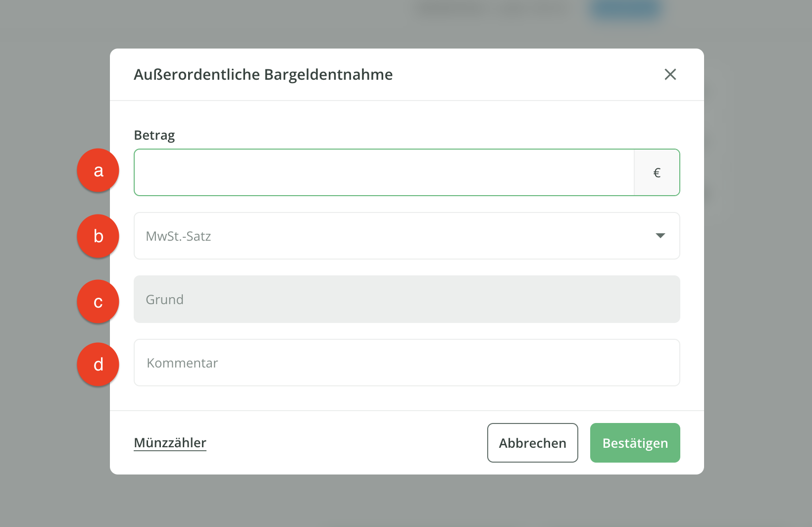Click the Betrag field label

click(x=154, y=135)
